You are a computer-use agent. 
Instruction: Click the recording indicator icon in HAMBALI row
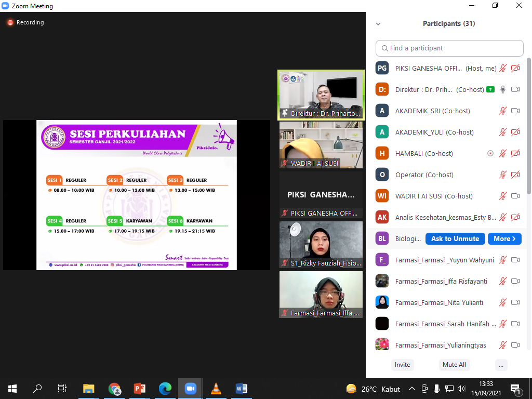[490, 153]
